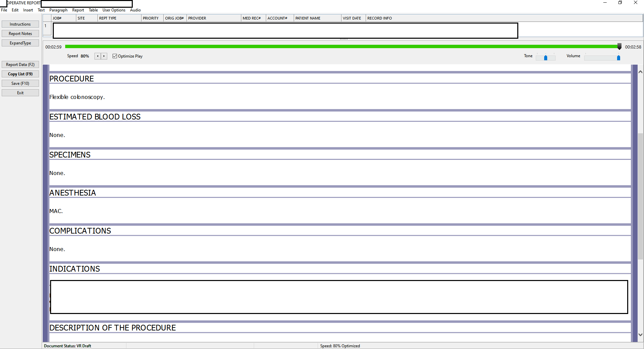Click the vertical scrollbar thumb
This screenshot has width=644, height=349.
tap(640, 196)
